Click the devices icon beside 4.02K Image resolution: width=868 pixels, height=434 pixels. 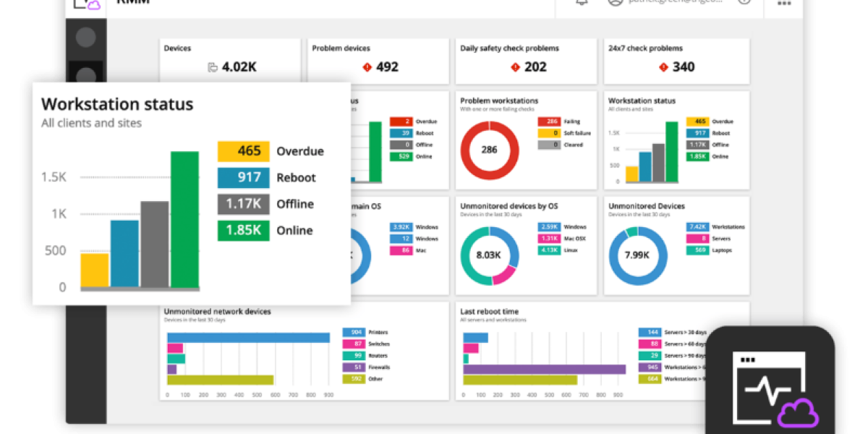213,67
